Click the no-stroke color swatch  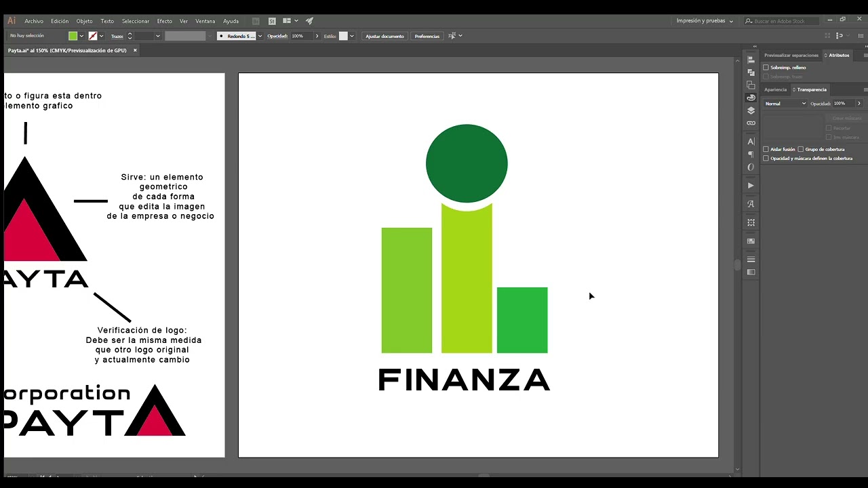click(x=93, y=36)
